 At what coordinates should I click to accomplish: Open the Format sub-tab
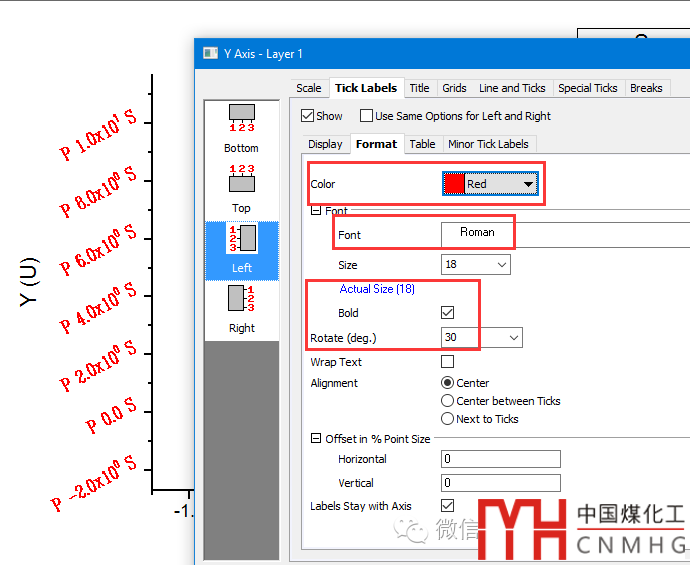(x=376, y=144)
